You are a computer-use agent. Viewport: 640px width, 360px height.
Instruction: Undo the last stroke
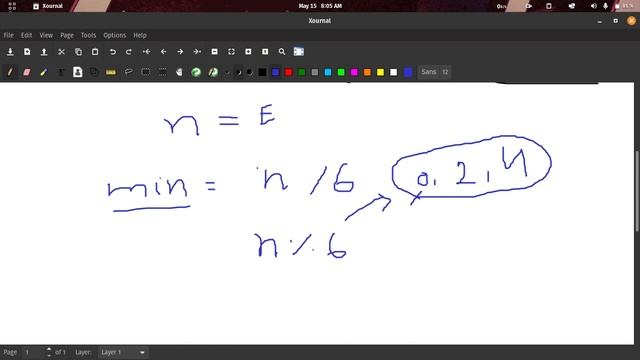tap(112, 52)
